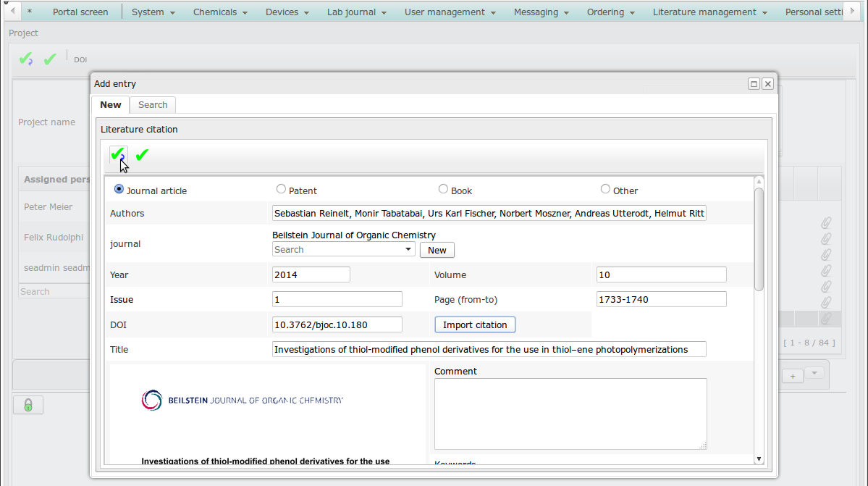Choose the Patent radio option

click(x=281, y=189)
